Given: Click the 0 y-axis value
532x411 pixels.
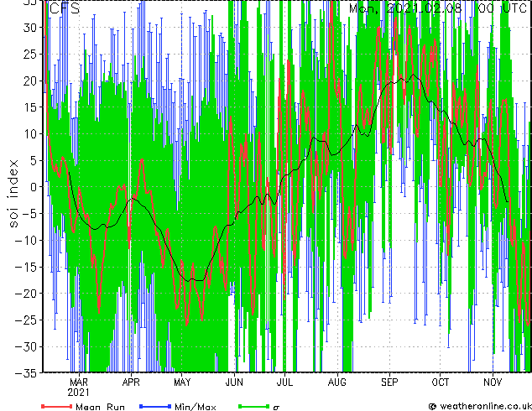Looking at the screenshot, I should tap(34, 187).
